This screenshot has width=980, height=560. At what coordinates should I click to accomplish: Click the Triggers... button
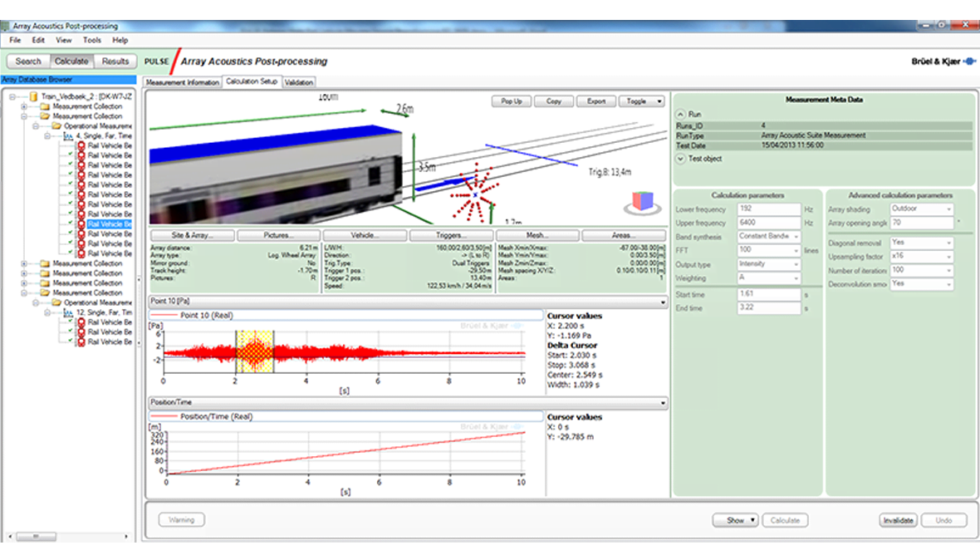pyautogui.click(x=451, y=236)
